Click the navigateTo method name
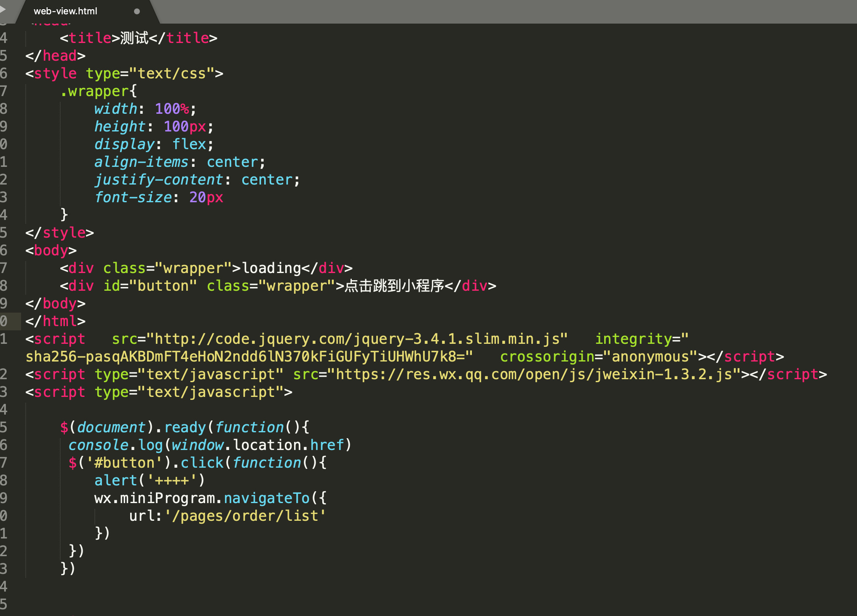The height and width of the screenshot is (616, 857). (267, 498)
